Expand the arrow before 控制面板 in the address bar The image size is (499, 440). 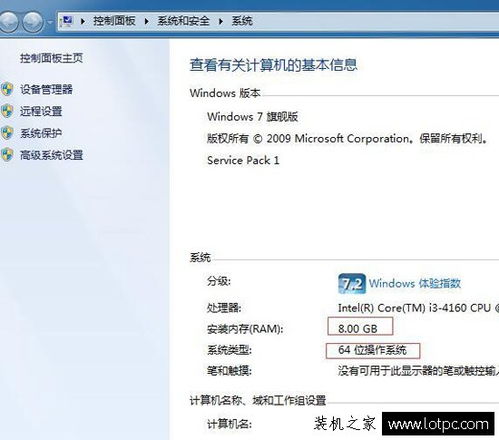tap(83, 21)
